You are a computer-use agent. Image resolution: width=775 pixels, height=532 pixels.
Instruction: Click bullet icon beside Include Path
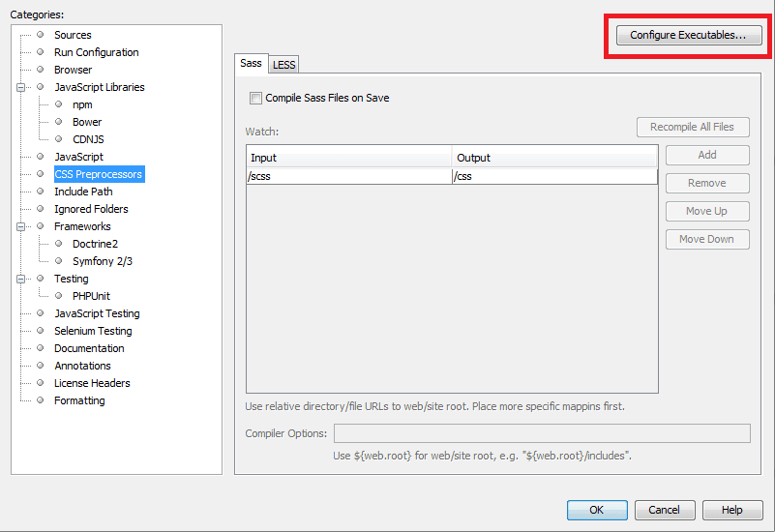(x=41, y=192)
